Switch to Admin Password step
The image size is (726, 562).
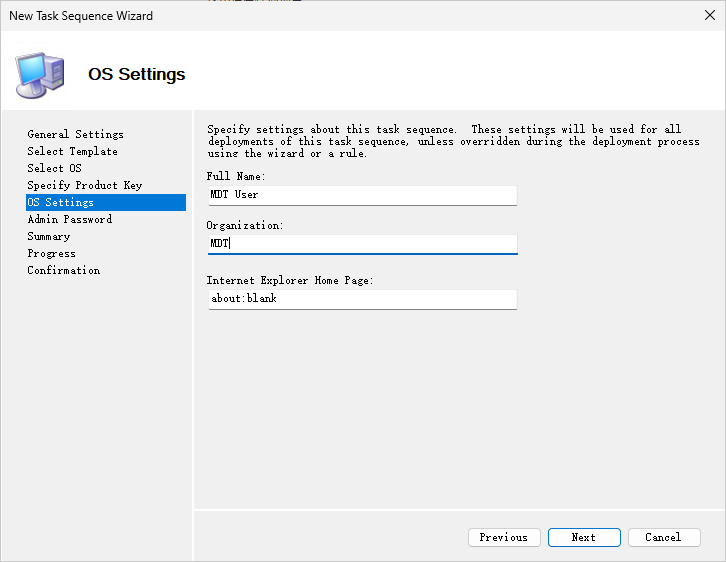[x=70, y=219]
